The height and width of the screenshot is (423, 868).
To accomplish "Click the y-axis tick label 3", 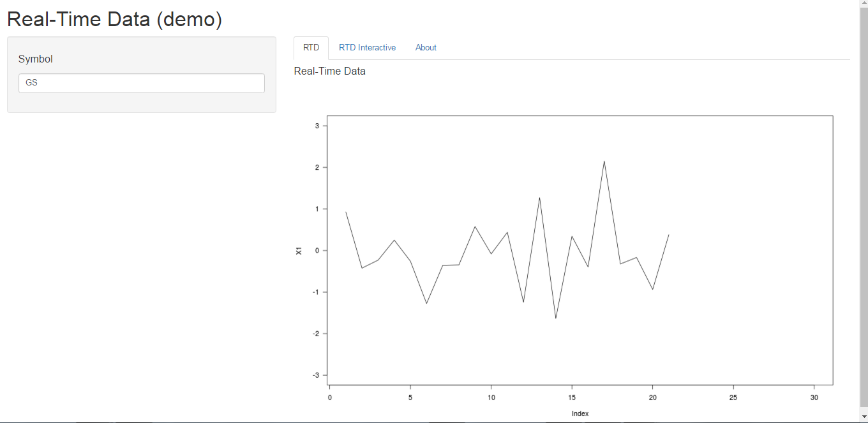I will click(x=317, y=126).
